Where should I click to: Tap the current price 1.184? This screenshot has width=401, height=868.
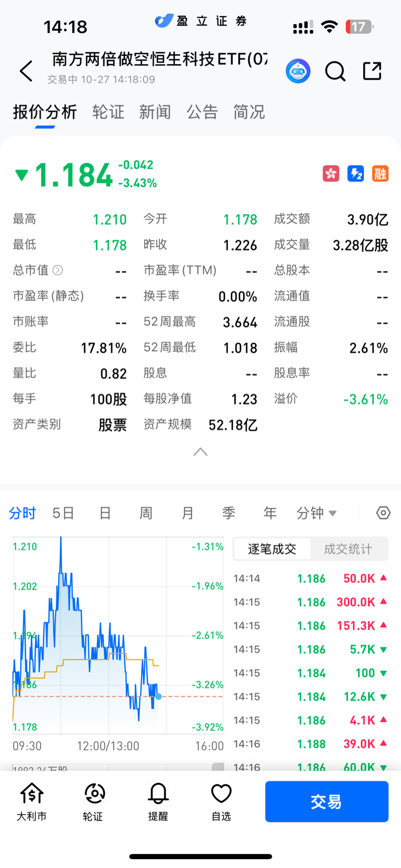click(x=73, y=175)
